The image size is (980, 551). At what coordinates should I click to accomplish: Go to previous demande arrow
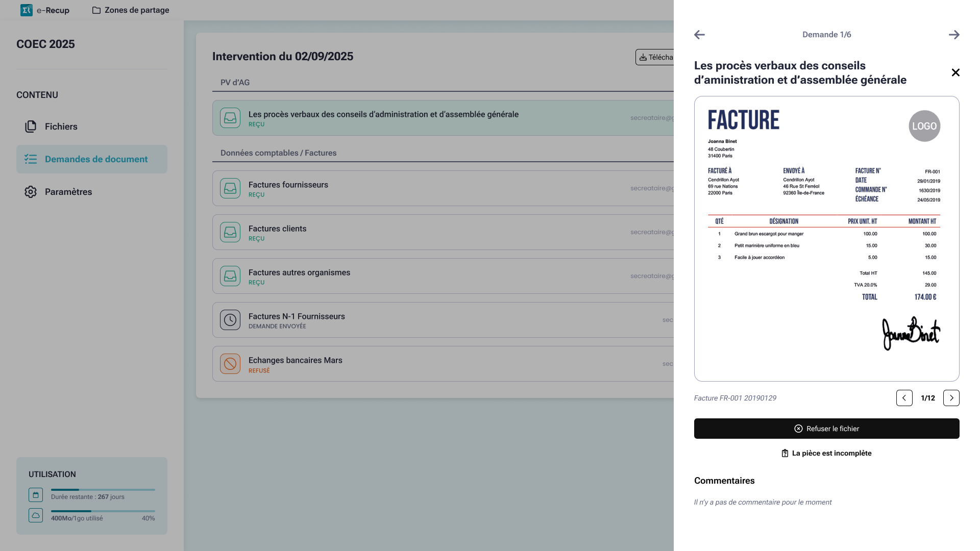coord(700,35)
